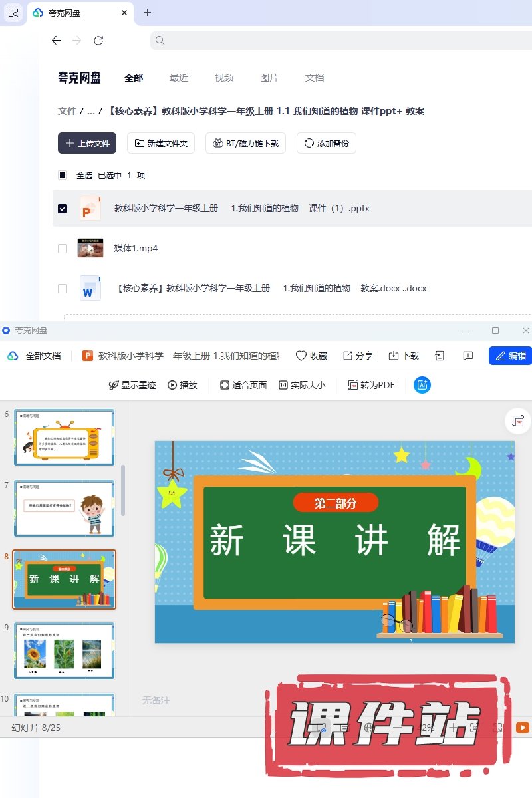Click 收藏 heart icon to favorite

[x=311, y=356]
